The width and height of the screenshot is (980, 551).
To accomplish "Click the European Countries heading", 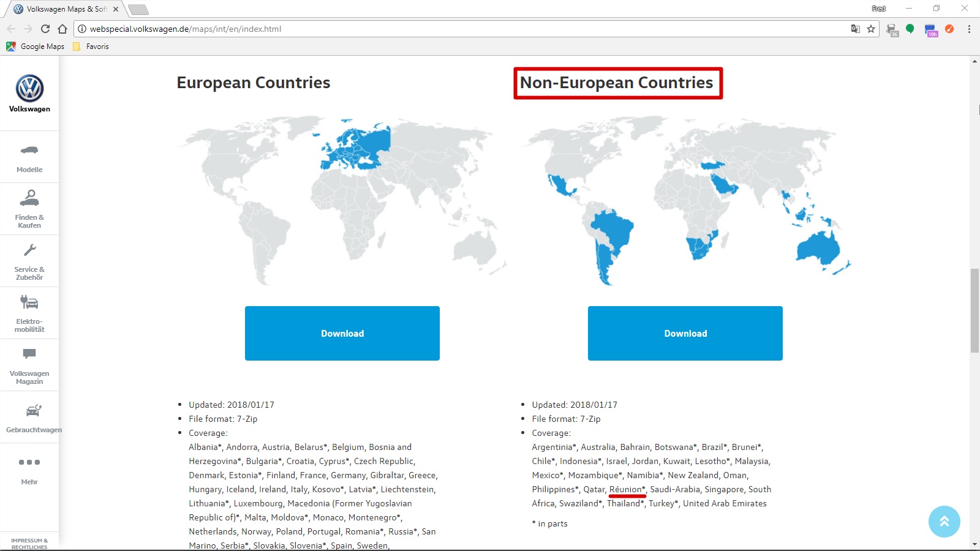I will pyautogui.click(x=254, y=83).
